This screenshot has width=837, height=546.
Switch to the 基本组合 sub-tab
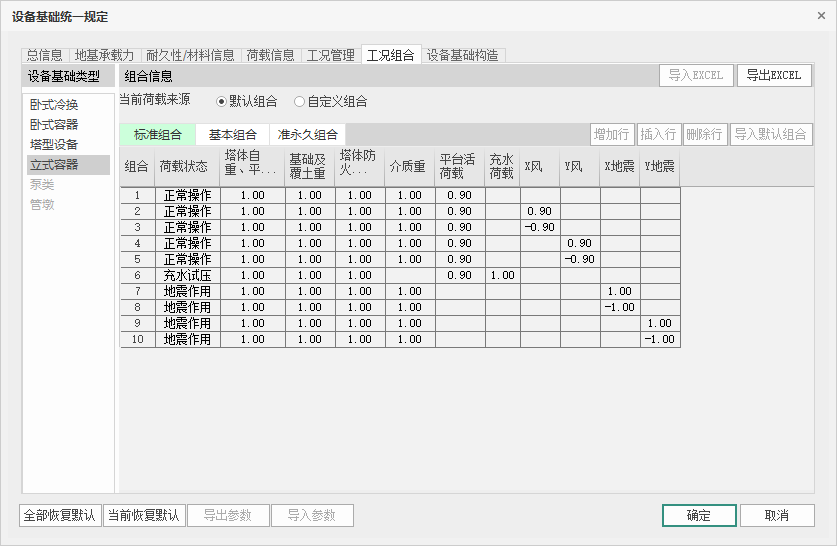coord(233,134)
